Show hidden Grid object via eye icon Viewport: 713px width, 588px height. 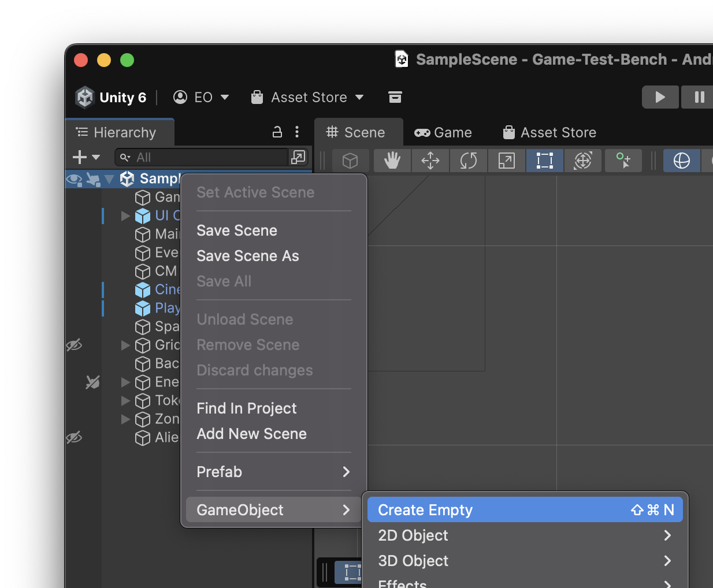tap(74, 345)
